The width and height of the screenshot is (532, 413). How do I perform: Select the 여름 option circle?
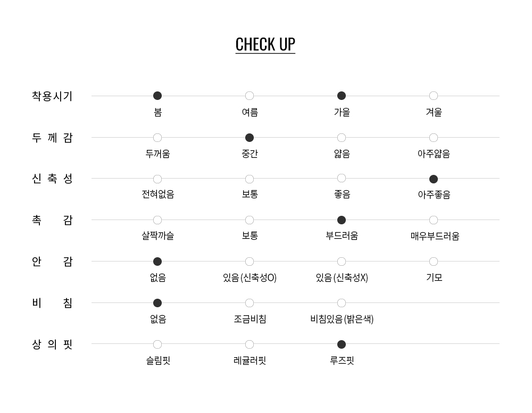(x=250, y=96)
